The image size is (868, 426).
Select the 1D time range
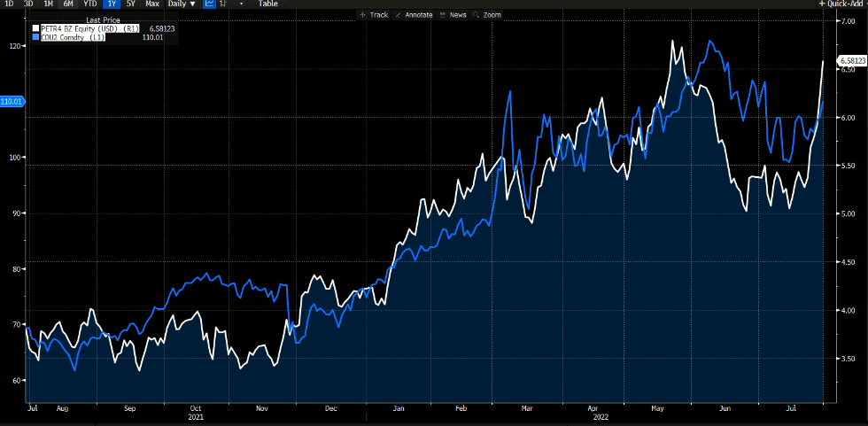[x=10, y=4]
